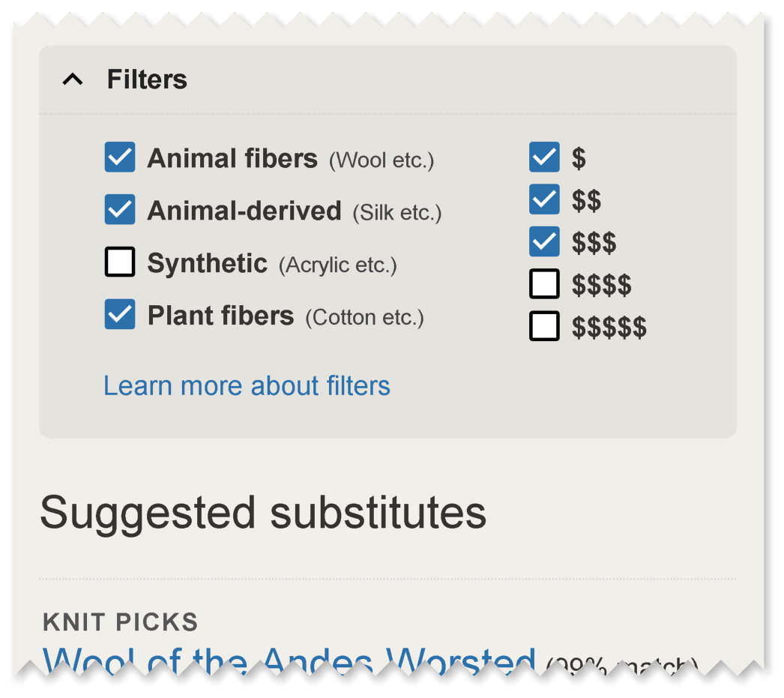Collapse the Filters panel with the chevron
The height and width of the screenshot is (698, 784).
click(73, 79)
